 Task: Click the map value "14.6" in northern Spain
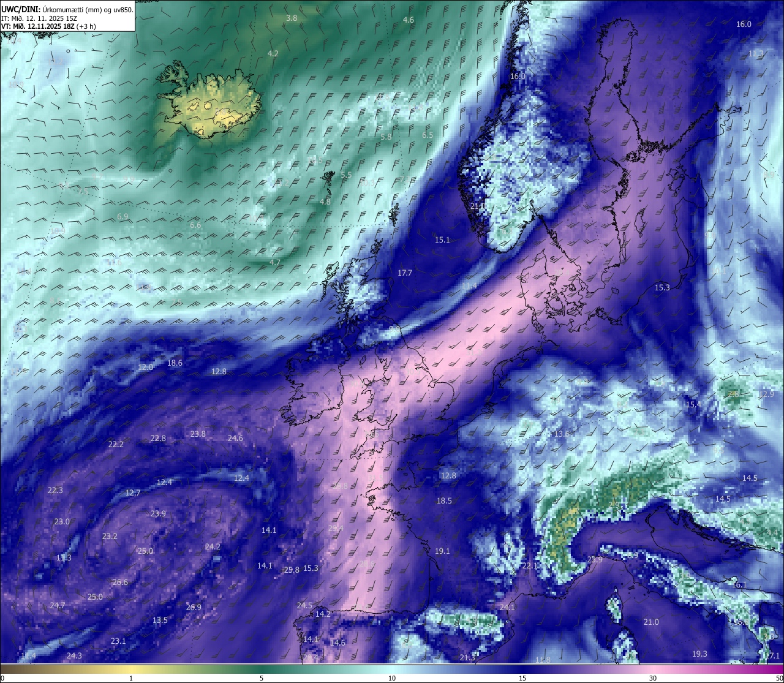point(337,643)
